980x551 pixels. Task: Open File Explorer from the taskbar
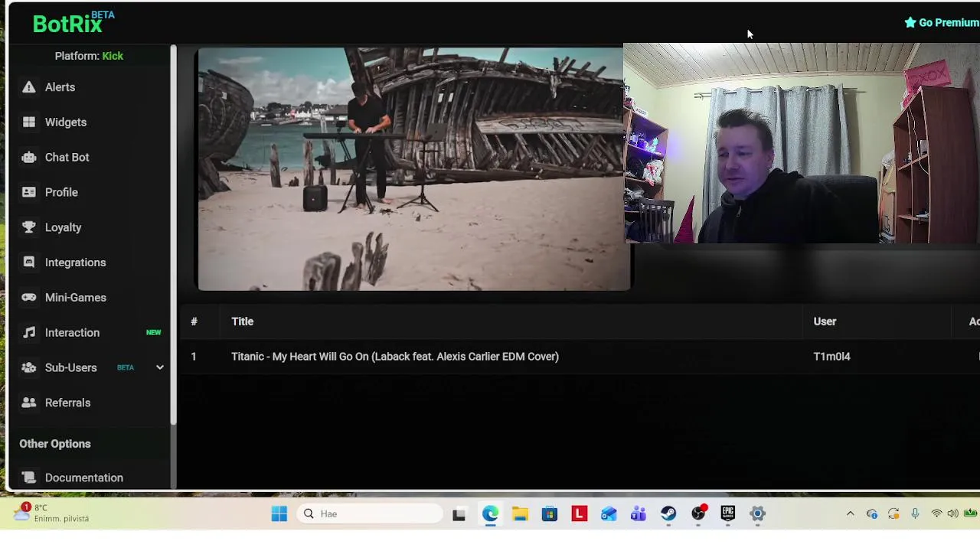click(x=520, y=514)
